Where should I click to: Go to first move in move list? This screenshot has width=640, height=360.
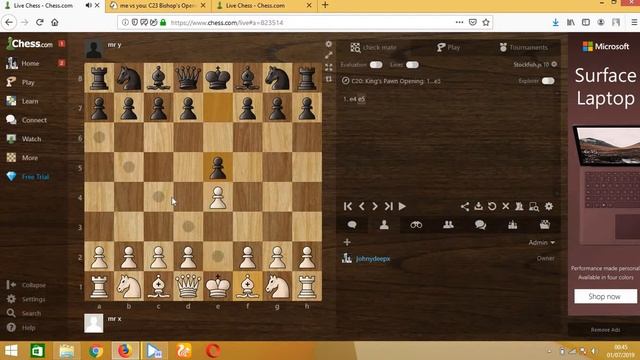[348, 207]
